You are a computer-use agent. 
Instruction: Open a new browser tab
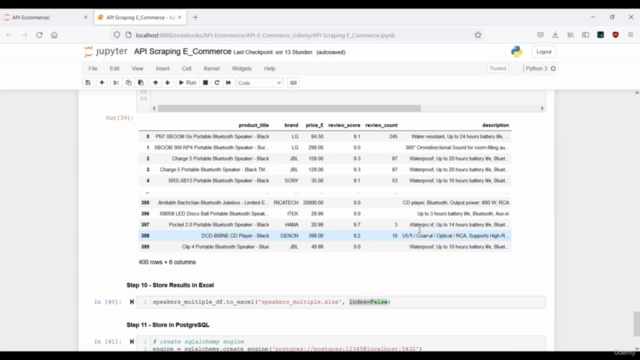pos(196,18)
